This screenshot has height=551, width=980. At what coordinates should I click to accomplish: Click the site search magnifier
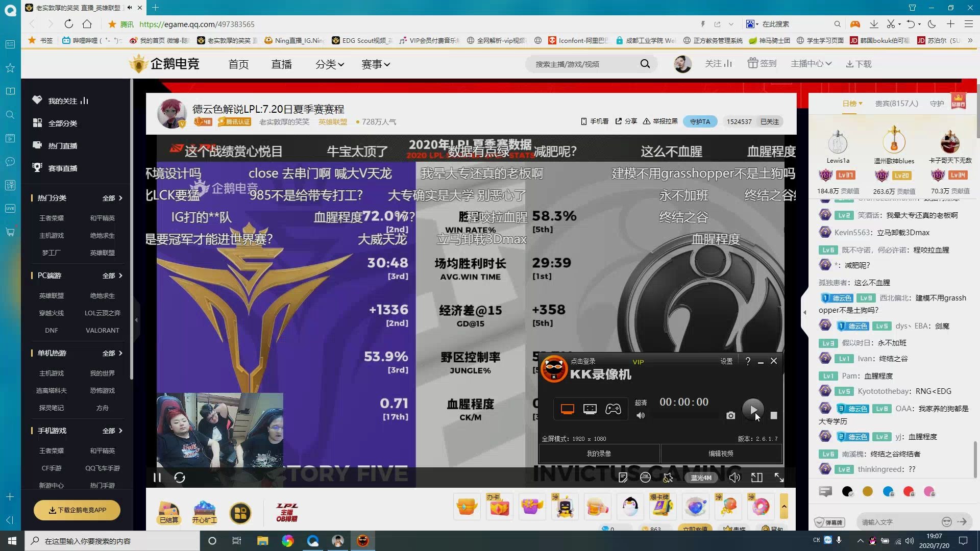(645, 64)
